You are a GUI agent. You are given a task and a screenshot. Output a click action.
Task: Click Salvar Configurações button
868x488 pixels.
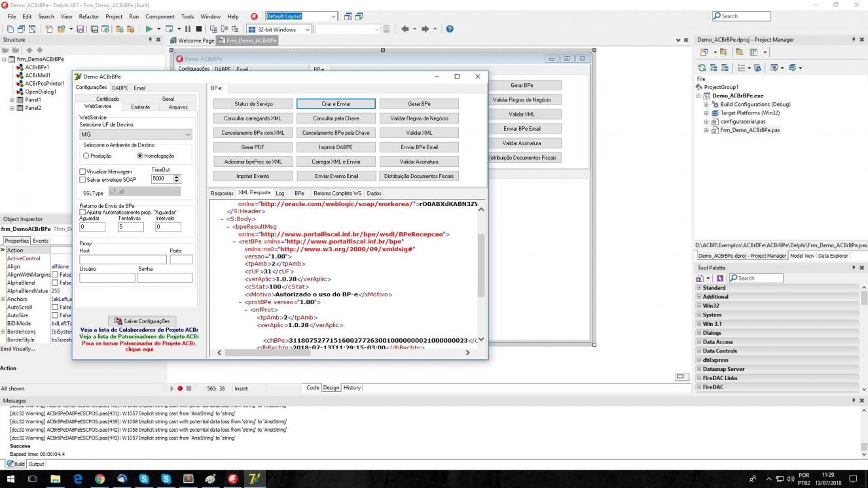pyautogui.click(x=141, y=321)
